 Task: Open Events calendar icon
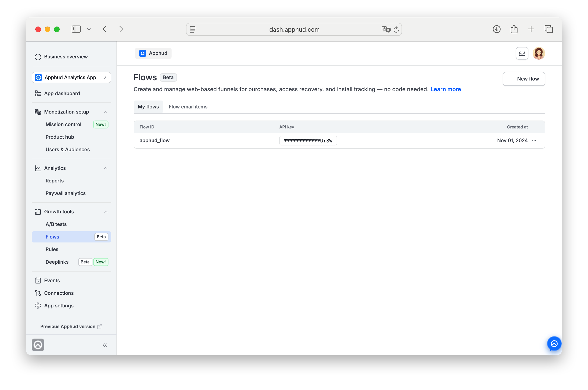[x=38, y=281]
